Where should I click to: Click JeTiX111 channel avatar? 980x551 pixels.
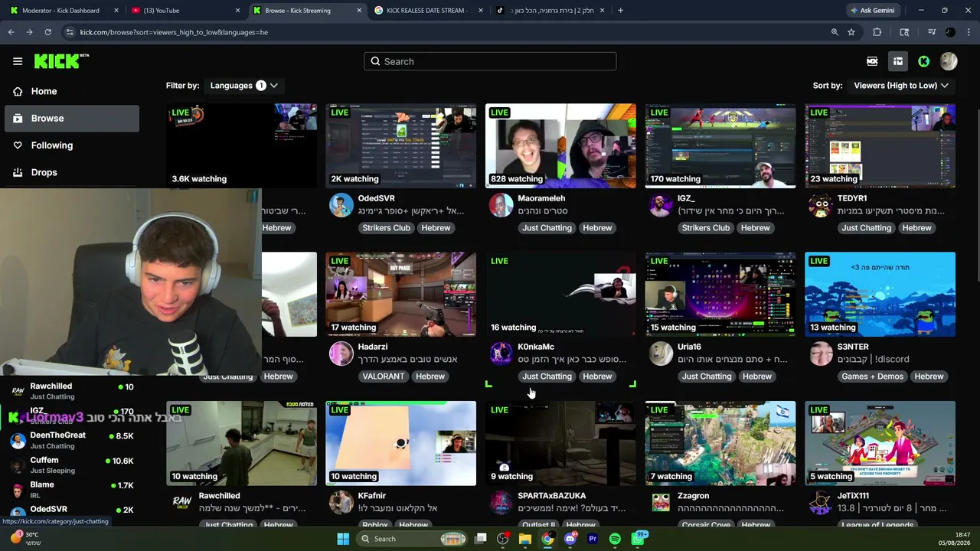pyautogui.click(x=821, y=503)
